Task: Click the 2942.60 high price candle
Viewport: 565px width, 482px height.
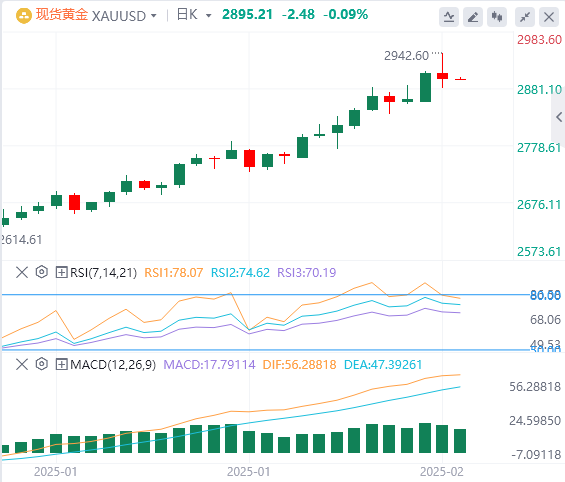Action: click(442, 71)
